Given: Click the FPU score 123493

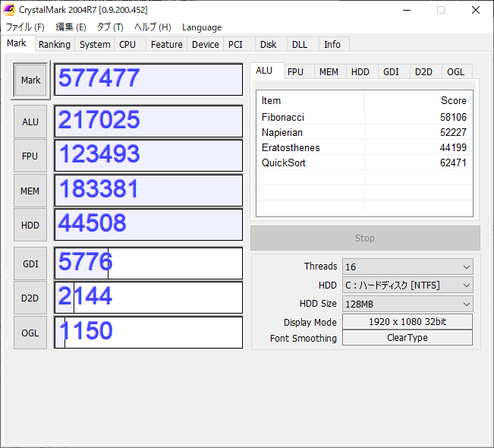Looking at the screenshot, I should coord(149,156).
